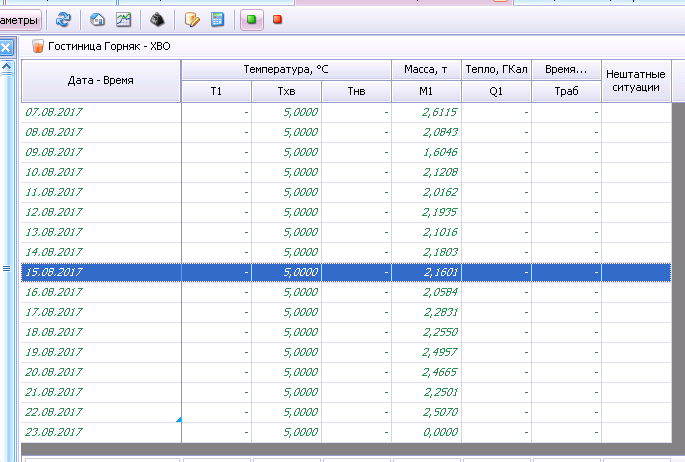
Task: Click the Тхв column header
Action: pos(286,91)
